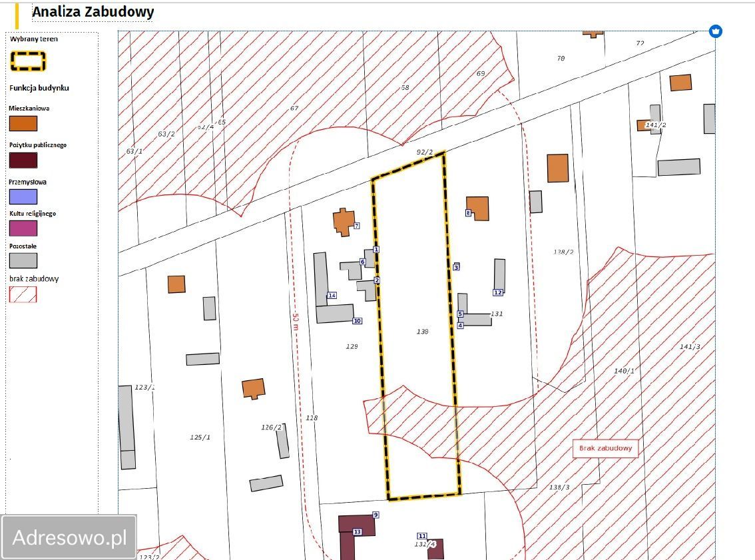Viewport: 755px width, 560px height.
Task: Click the 'Mieszkaniowa' legend label
Action: coord(29,109)
